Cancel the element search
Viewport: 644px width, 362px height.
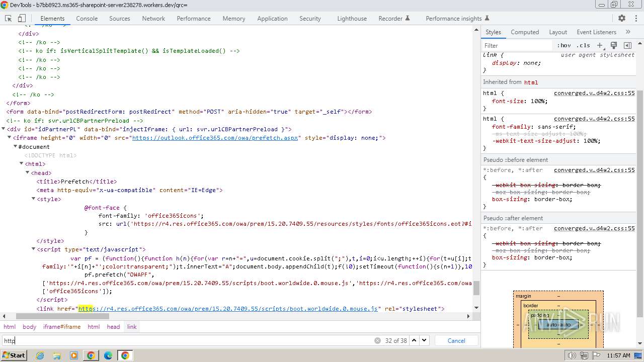pyautogui.click(x=456, y=340)
